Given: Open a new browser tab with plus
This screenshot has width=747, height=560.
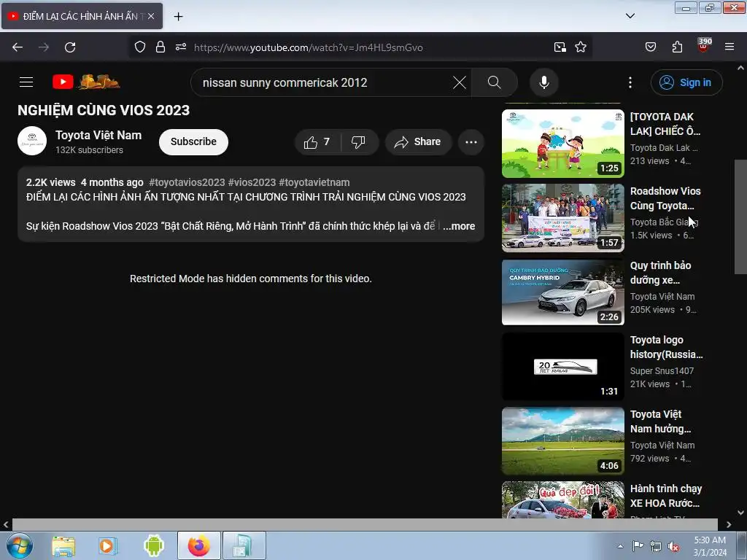Looking at the screenshot, I should click(178, 16).
